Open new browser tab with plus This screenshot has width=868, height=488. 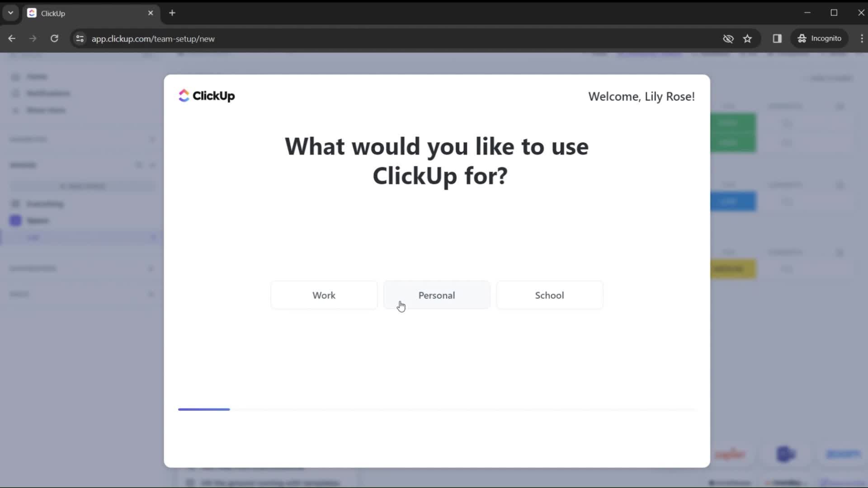[x=172, y=13]
